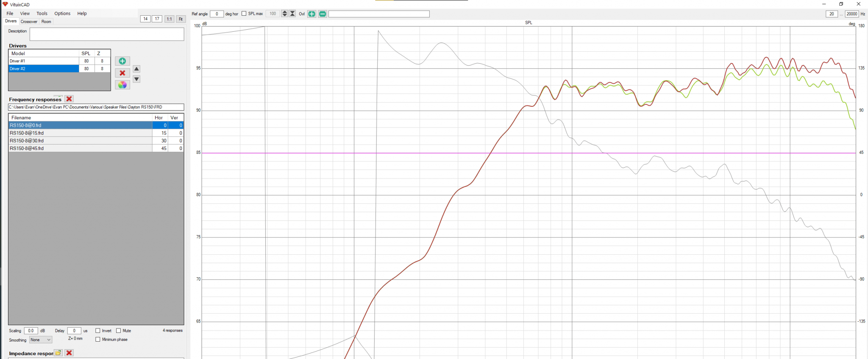
Task: Click the SPL scale compress arrows icon
Action: click(292, 14)
